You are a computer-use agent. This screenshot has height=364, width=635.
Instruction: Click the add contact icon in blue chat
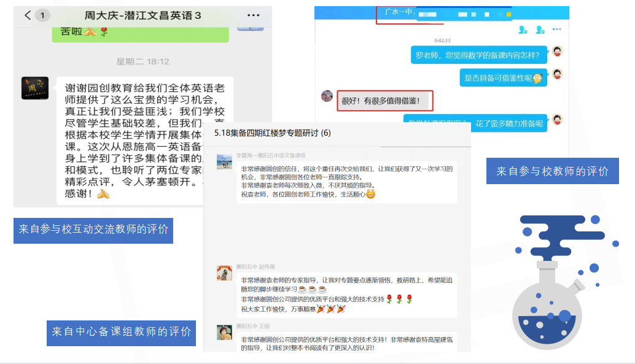523,29
